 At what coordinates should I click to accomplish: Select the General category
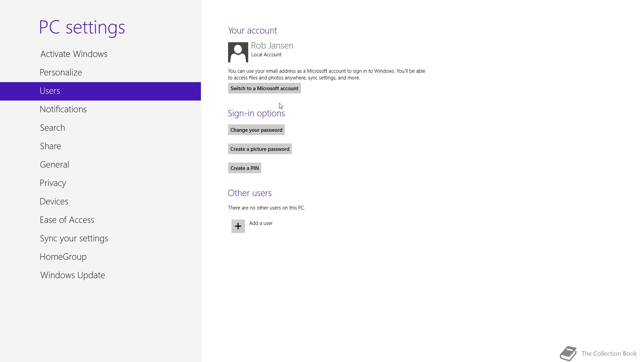100,165
